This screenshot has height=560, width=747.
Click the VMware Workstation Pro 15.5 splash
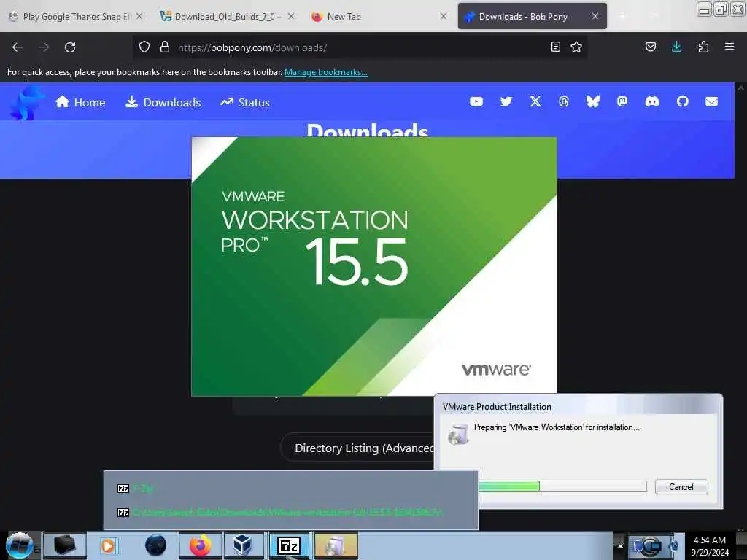[373, 266]
